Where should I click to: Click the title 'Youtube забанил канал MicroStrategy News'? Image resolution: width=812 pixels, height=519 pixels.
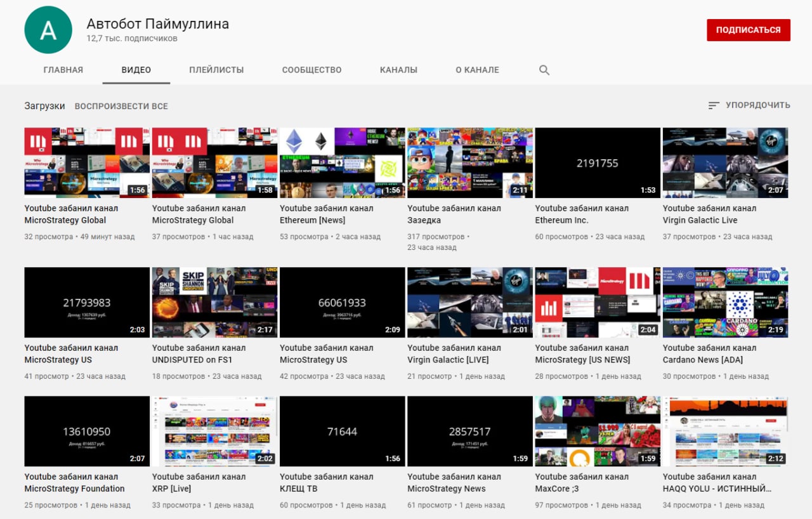click(454, 483)
